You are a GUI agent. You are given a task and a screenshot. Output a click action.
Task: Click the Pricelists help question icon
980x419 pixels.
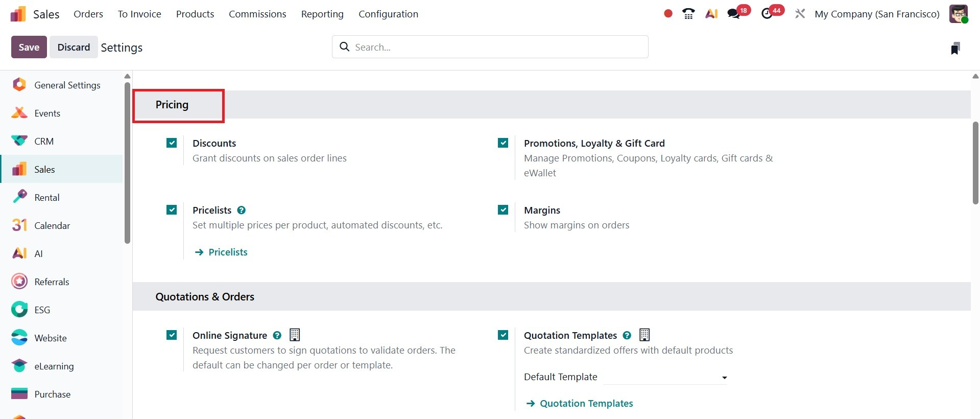tap(242, 210)
